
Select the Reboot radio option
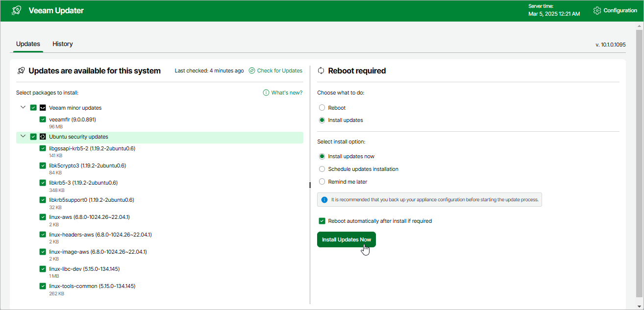tap(322, 108)
